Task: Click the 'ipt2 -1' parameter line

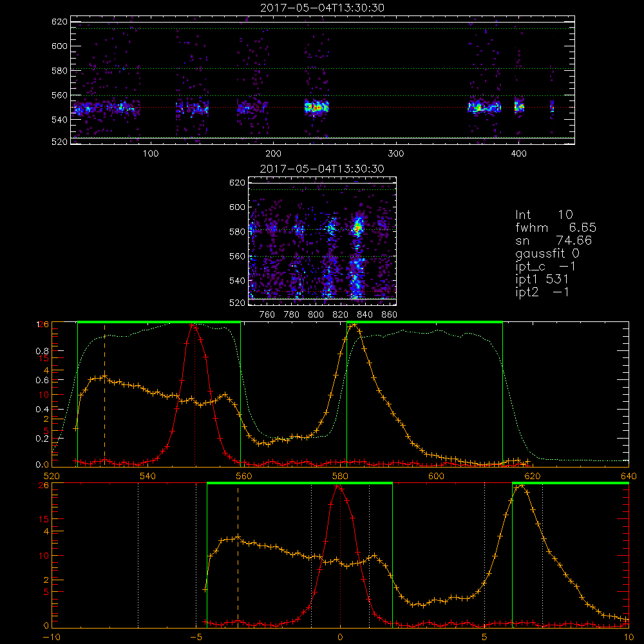Action: (x=542, y=292)
